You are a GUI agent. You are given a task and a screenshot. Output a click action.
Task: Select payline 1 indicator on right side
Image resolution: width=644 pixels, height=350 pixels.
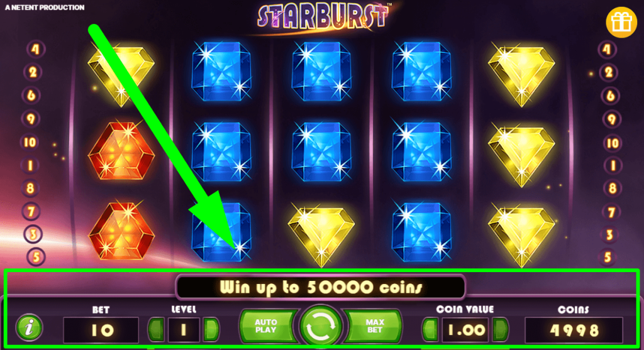coord(613,166)
